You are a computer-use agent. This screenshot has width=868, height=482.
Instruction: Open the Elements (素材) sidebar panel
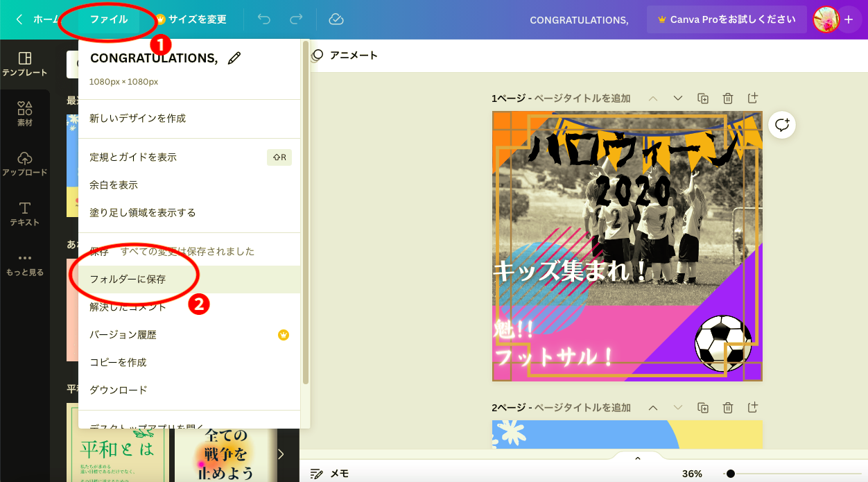pos(25,114)
